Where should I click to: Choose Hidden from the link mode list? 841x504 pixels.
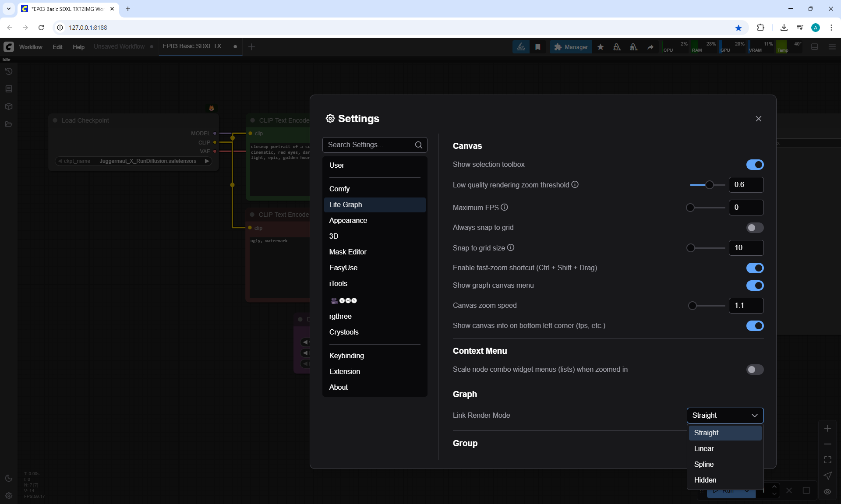pyautogui.click(x=705, y=480)
